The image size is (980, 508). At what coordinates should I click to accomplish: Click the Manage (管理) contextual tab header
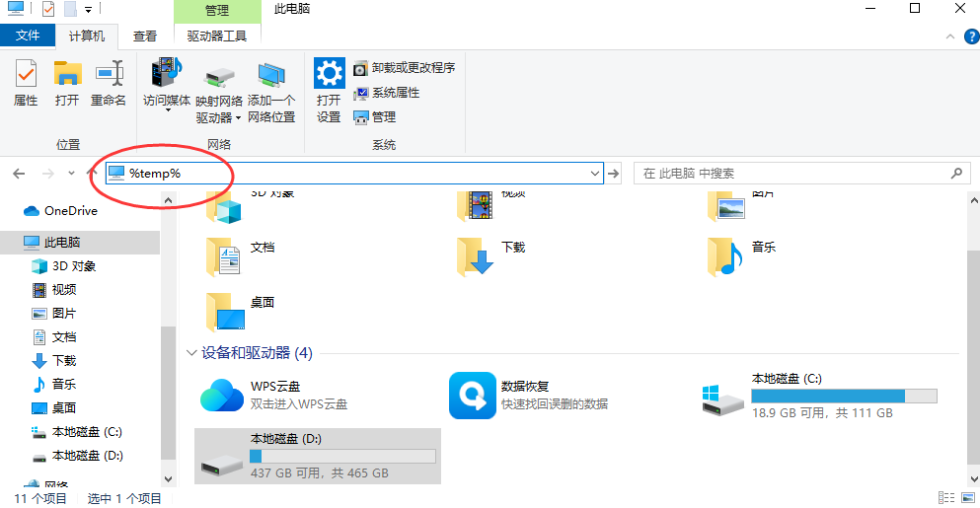pyautogui.click(x=217, y=11)
